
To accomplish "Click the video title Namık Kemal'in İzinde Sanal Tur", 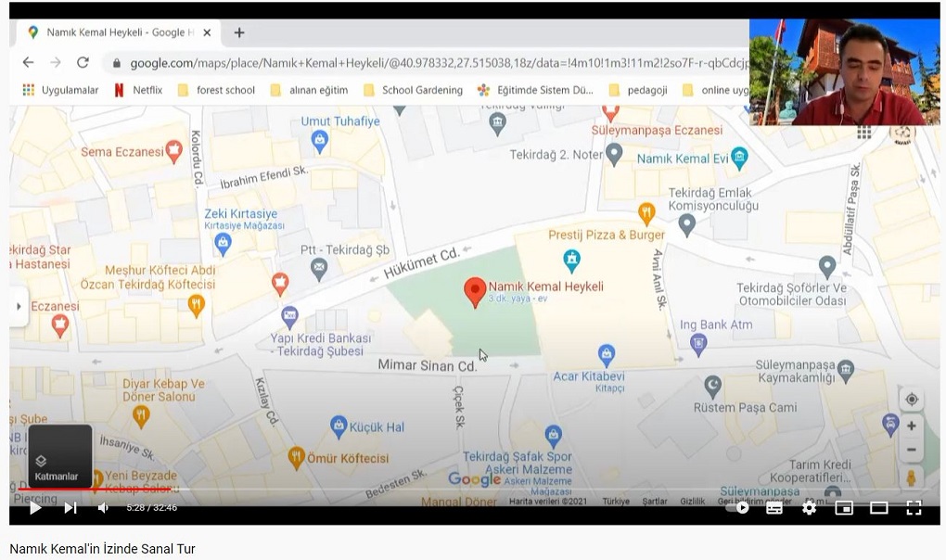I will click(x=103, y=549).
